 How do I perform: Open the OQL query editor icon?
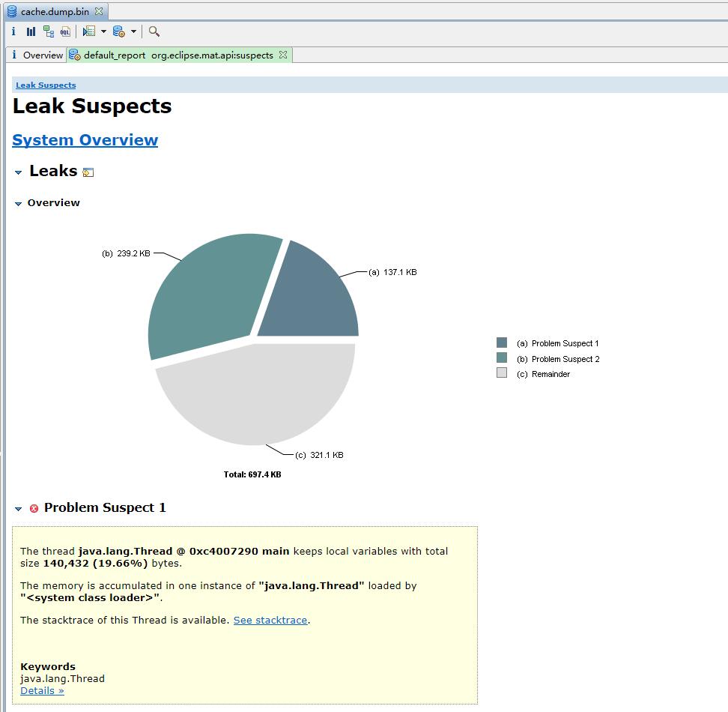pyautogui.click(x=65, y=31)
